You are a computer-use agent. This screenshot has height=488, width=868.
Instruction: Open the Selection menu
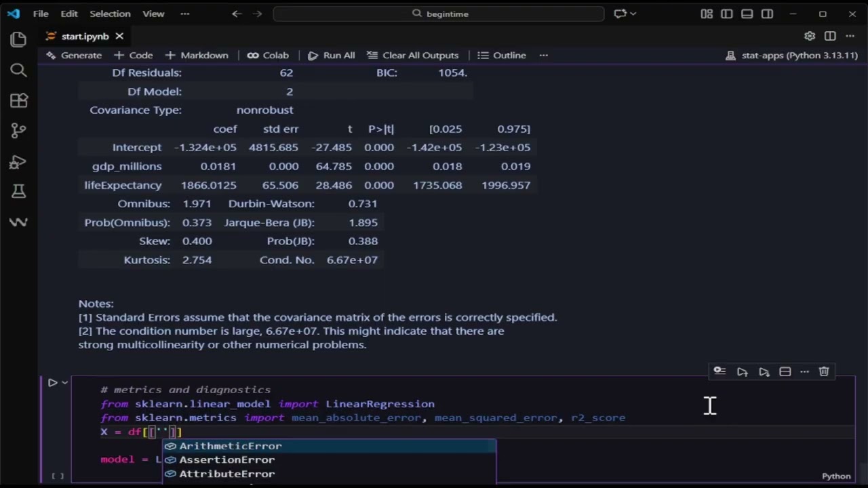110,14
